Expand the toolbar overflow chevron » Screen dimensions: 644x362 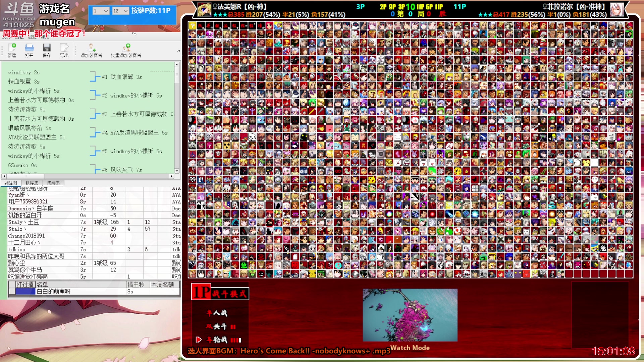(x=179, y=51)
